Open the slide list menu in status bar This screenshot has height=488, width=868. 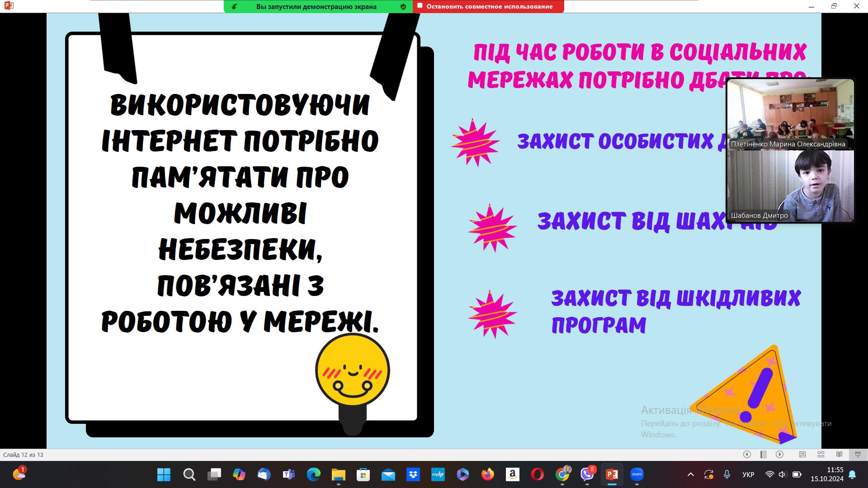point(763,455)
